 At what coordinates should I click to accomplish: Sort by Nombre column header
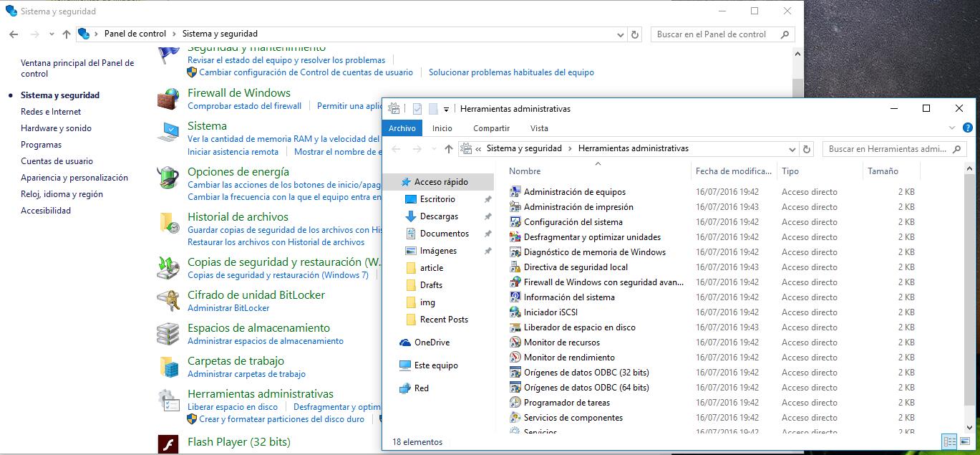(x=525, y=171)
